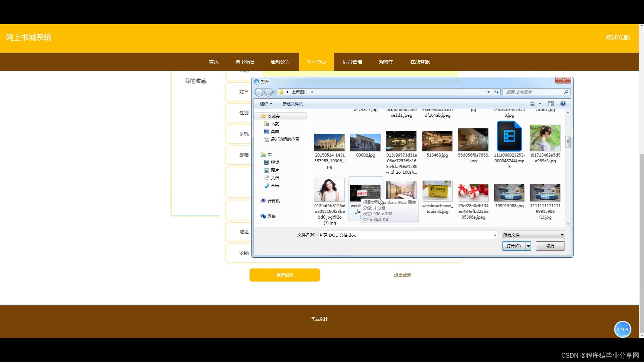Screen dimensions: 644x362
Task: Select the 199915988.jpg thumbnail
Action: (509, 193)
